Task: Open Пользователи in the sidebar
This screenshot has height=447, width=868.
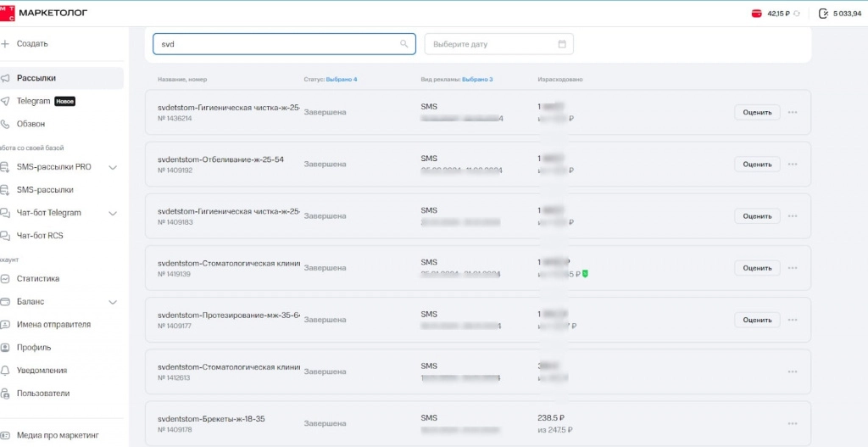Action: [43, 394]
